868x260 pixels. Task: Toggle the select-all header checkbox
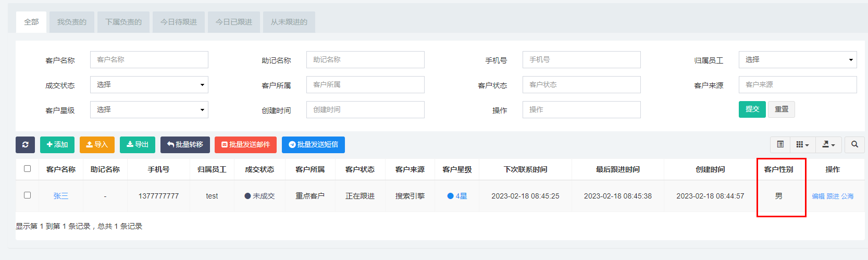click(27, 168)
